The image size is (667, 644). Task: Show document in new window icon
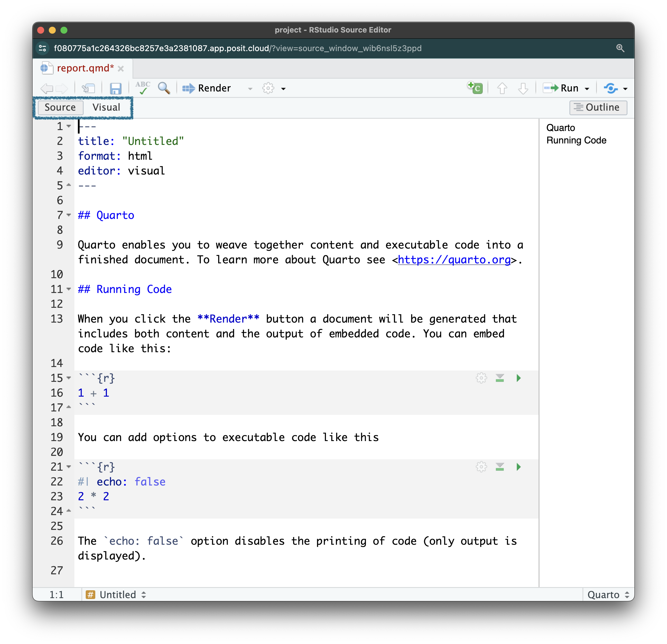coord(88,89)
